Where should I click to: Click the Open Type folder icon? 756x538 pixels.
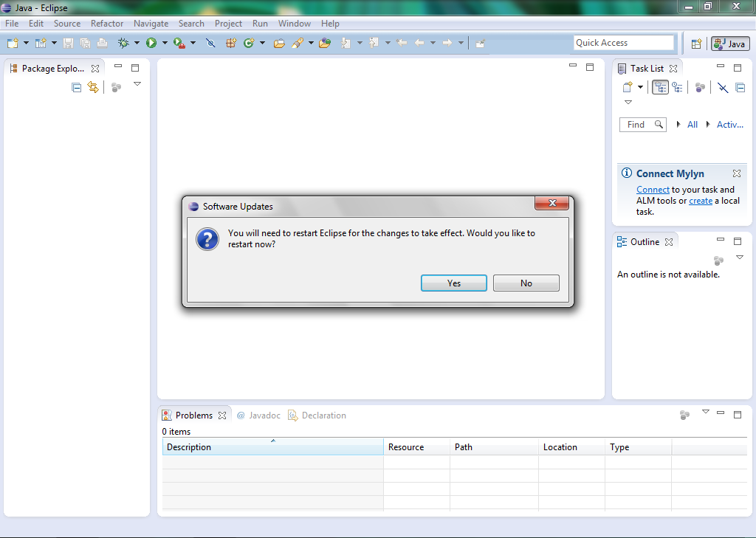point(279,44)
